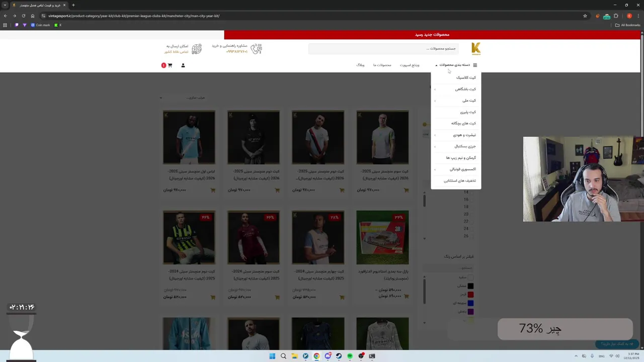Open the light blue home kit thumbnail
The image size is (644, 362).
[189, 137]
